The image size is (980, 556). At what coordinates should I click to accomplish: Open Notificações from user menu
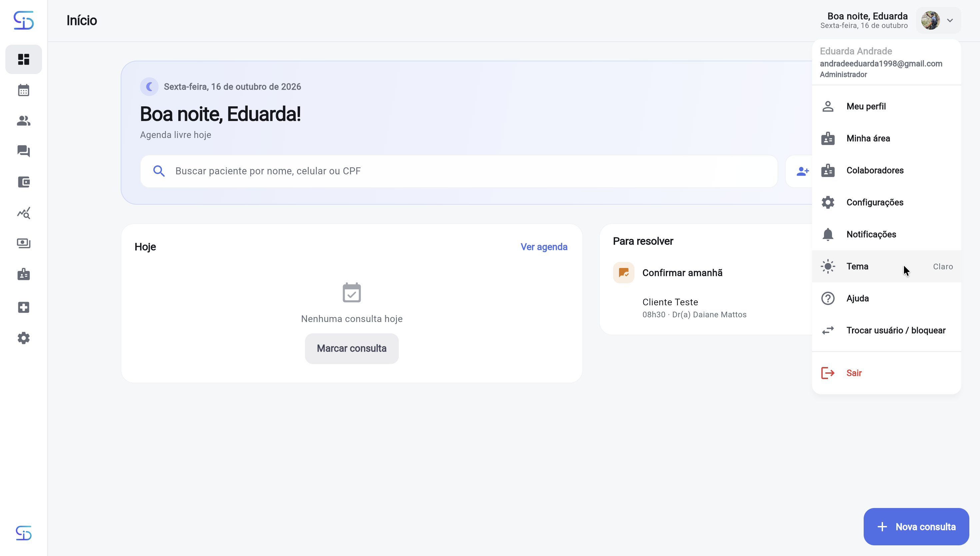(886, 234)
